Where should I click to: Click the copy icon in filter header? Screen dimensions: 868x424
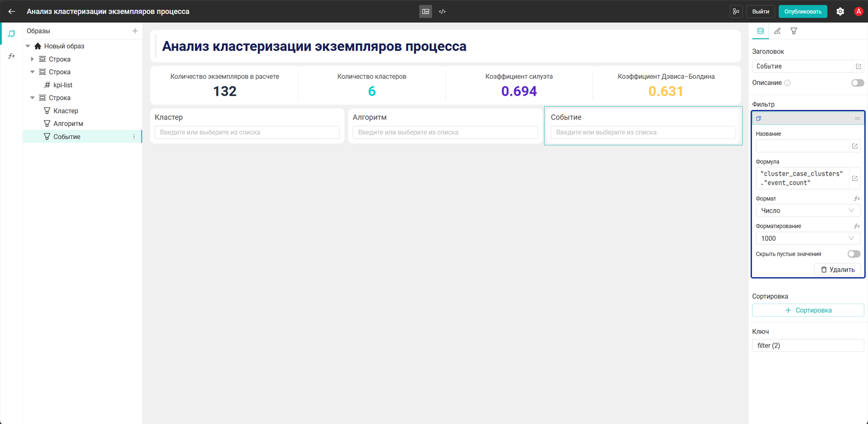(758, 118)
